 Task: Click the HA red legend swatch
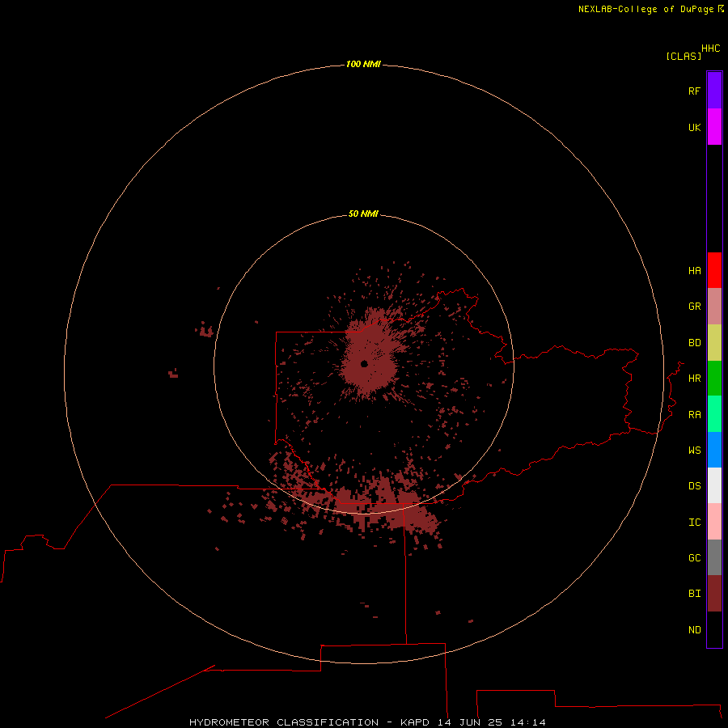[714, 270]
